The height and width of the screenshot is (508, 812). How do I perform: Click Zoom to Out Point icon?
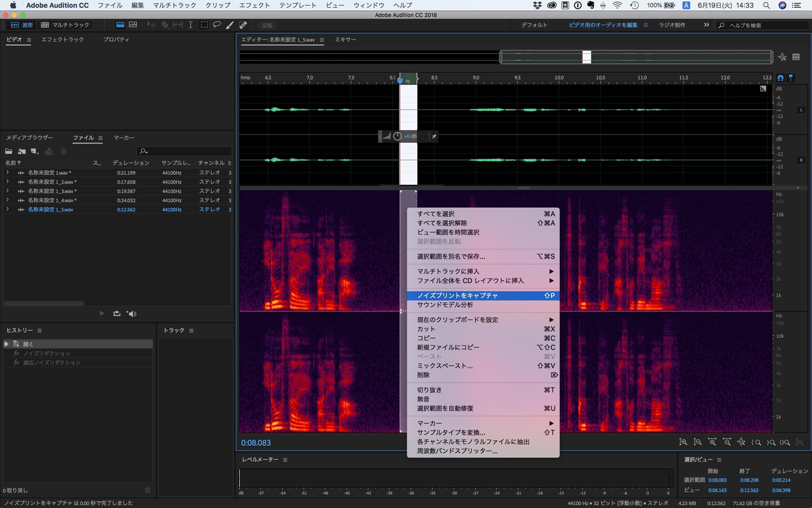[x=771, y=441]
